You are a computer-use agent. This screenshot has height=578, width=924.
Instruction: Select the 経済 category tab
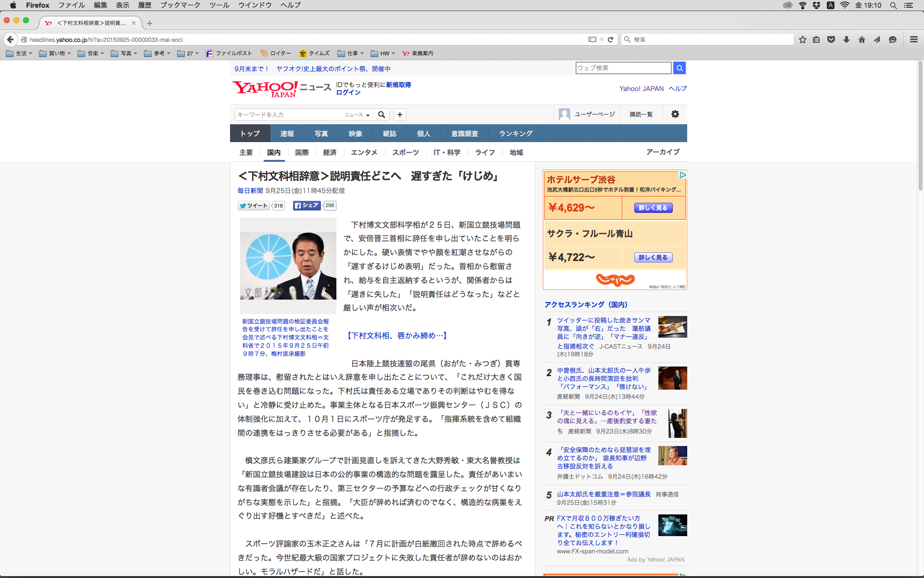click(330, 152)
